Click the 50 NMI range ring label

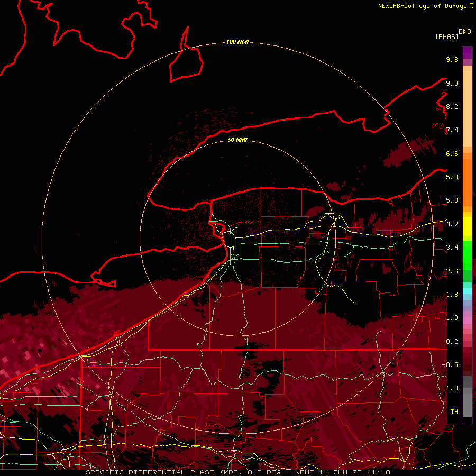(x=237, y=140)
